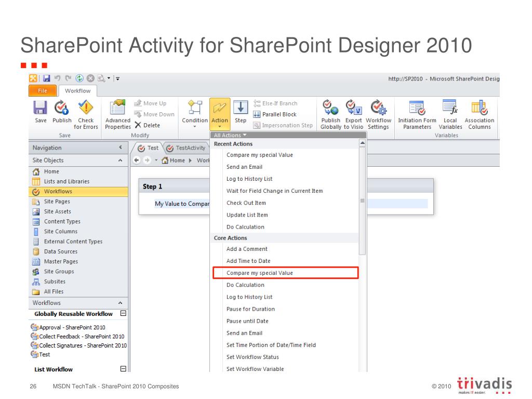Image resolution: width=532 pixels, height=399 pixels.
Task: Switch to the Test document tab
Action: coord(148,148)
